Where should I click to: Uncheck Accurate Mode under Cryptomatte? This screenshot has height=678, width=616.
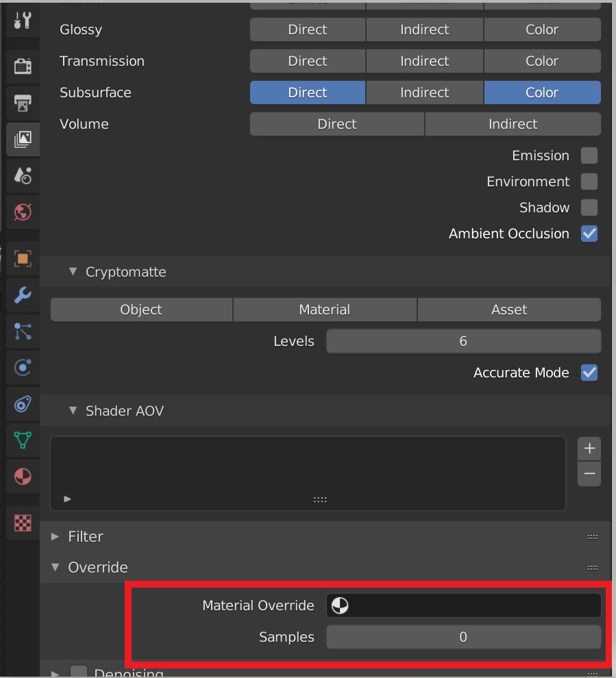tap(589, 373)
